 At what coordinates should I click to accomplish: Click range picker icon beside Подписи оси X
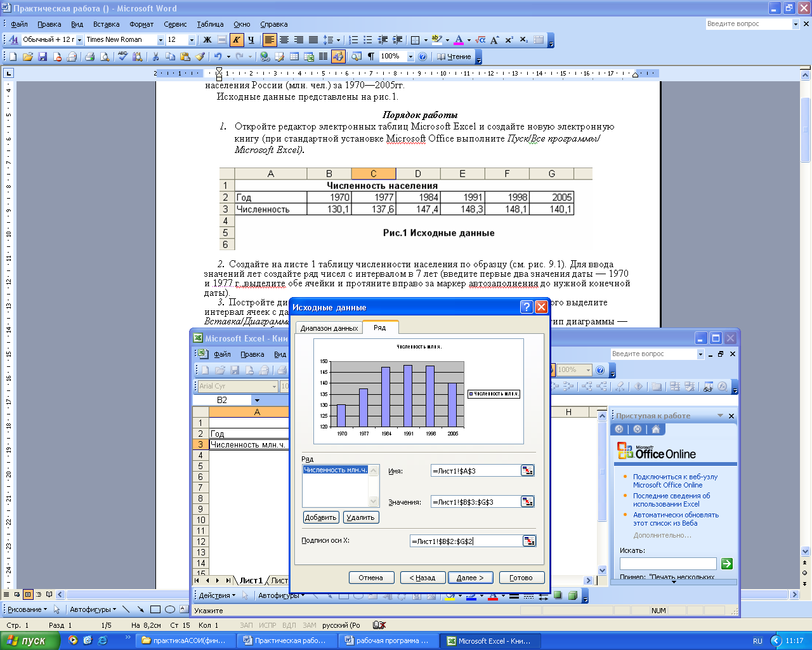point(529,541)
